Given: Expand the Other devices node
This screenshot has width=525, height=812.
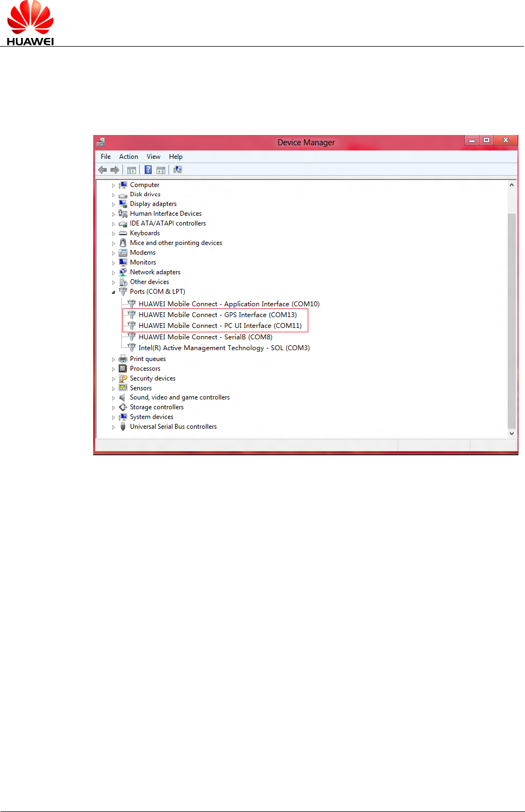Looking at the screenshot, I should tap(113, 282).
